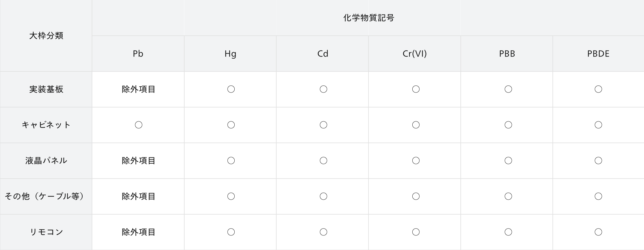Click the PBB circle in その他 row

tap(508, 196)
